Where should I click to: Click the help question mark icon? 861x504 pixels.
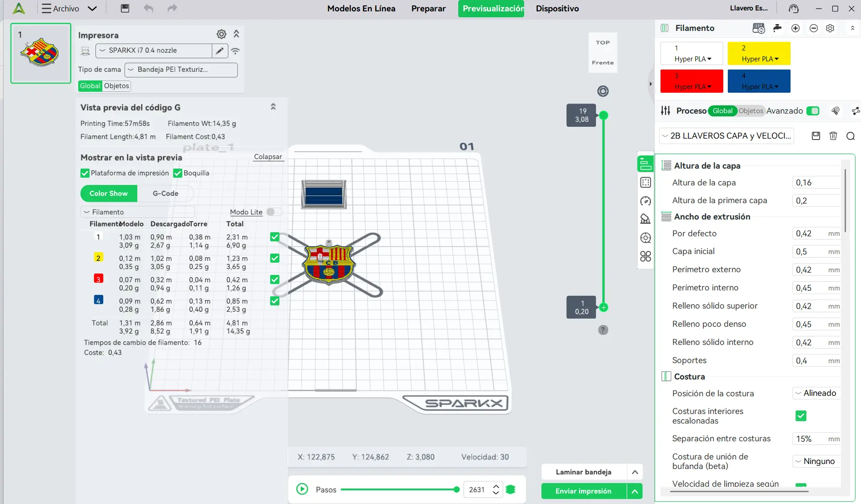point(603,330)
